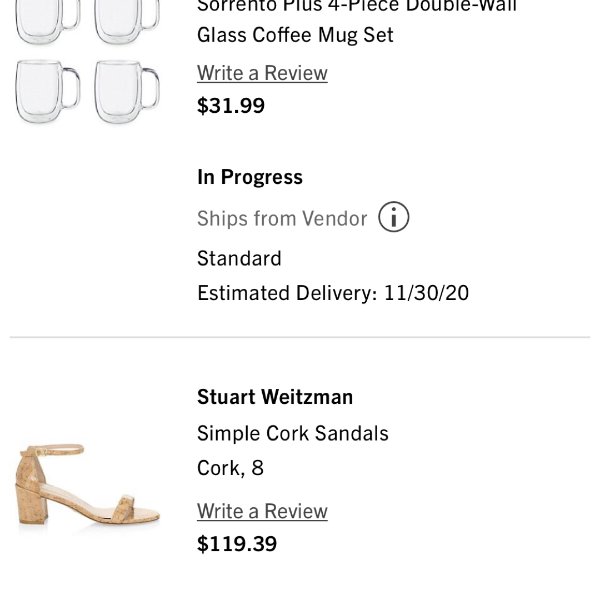Click the $119.39 price

[x=237, y=544]
